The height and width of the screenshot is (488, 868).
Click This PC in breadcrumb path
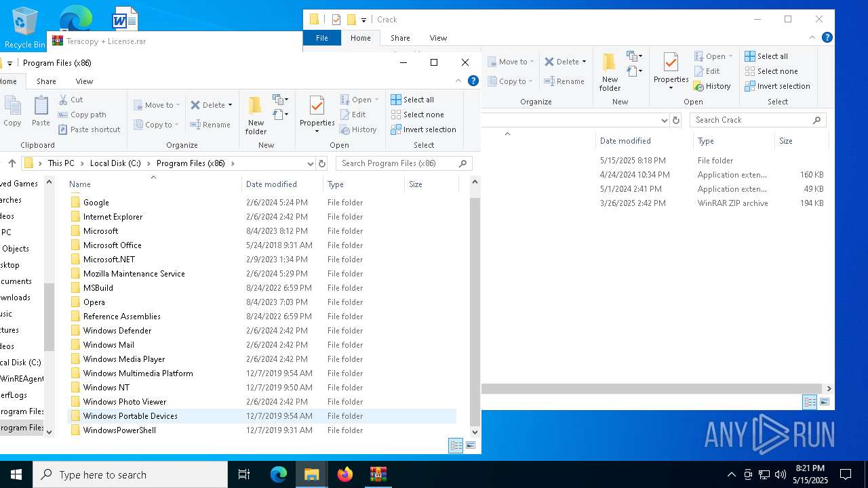point(61,163)
